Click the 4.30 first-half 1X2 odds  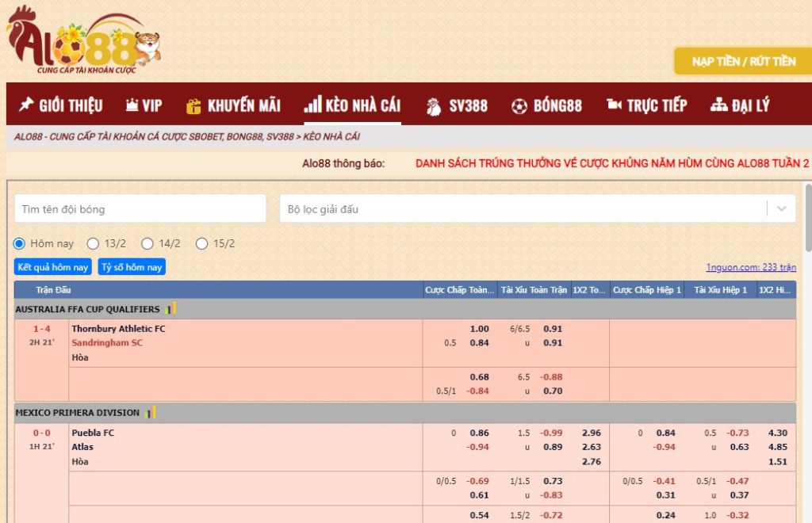tap(778, 433)
